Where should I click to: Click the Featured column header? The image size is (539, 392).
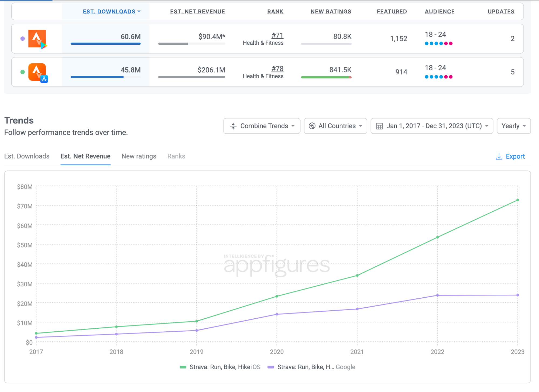[x=392, y=12]
